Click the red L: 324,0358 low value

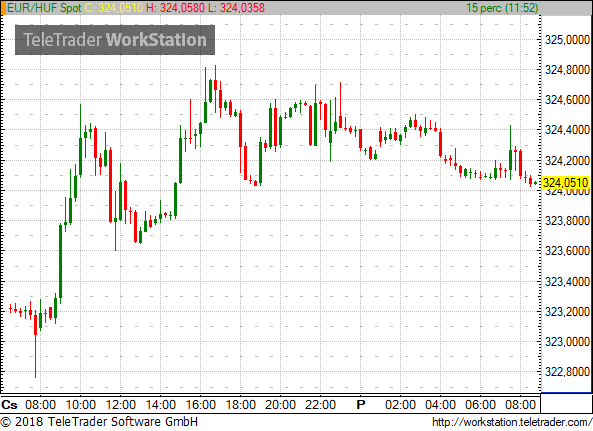pyautogui.click(x=236, y=8)
